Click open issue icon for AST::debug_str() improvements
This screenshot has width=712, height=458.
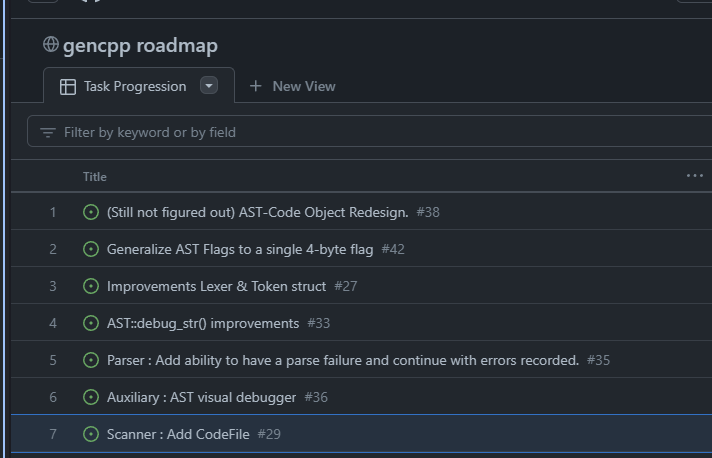pos(91,323)
